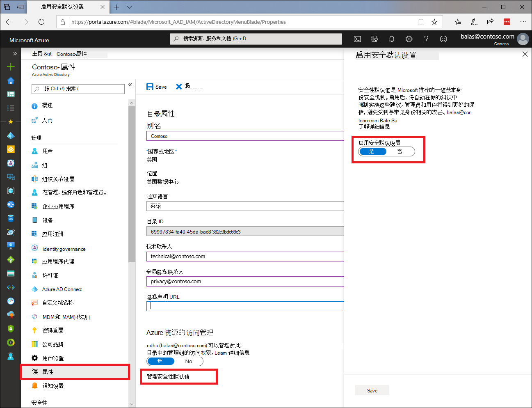Open browser favorites hub icon
This screenshot has width=532, height=408.
(x=458, y=22)
